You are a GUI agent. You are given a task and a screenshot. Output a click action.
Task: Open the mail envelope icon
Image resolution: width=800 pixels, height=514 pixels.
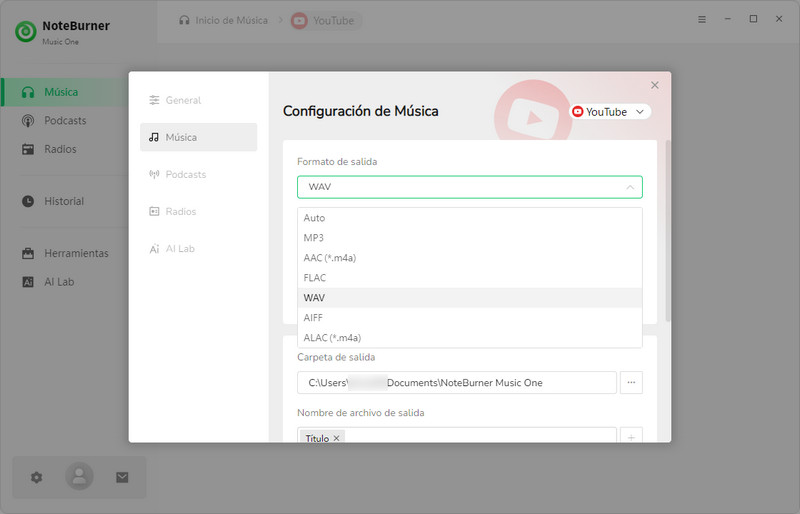coord(122,477)
